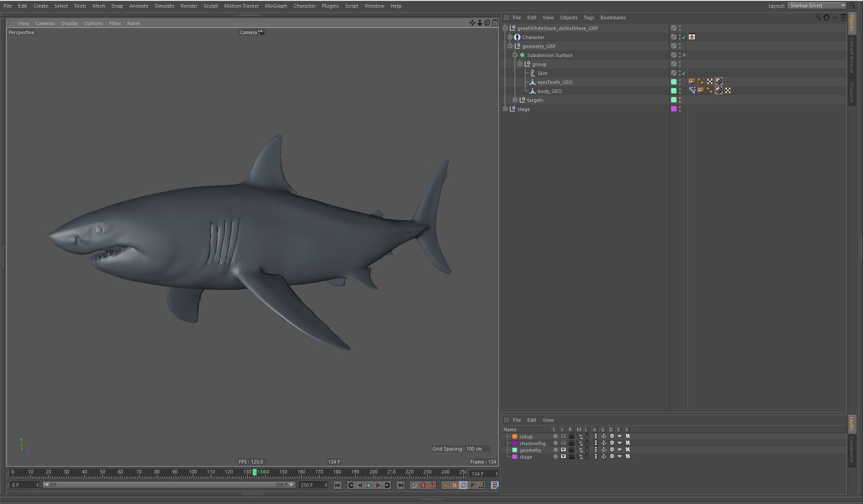Screen dimensions: 863x504
Task: Toggle Scale keyframing orange cube icon
Action: 454,485
